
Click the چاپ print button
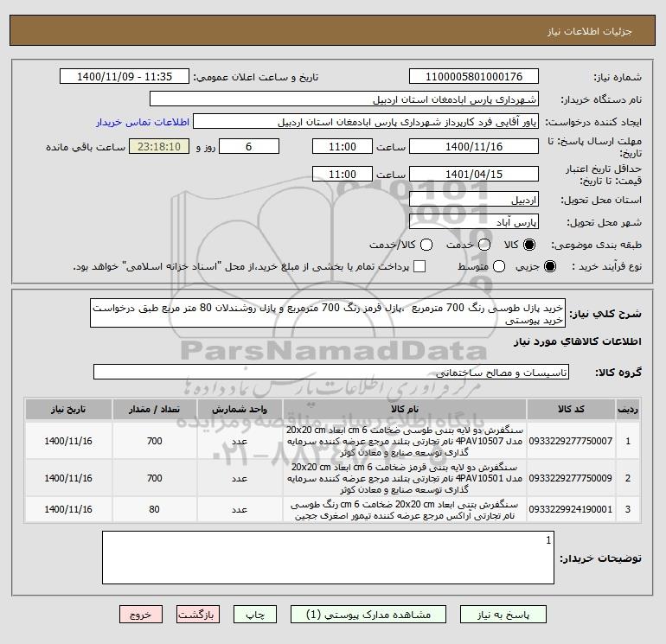[x=255, y=615]
